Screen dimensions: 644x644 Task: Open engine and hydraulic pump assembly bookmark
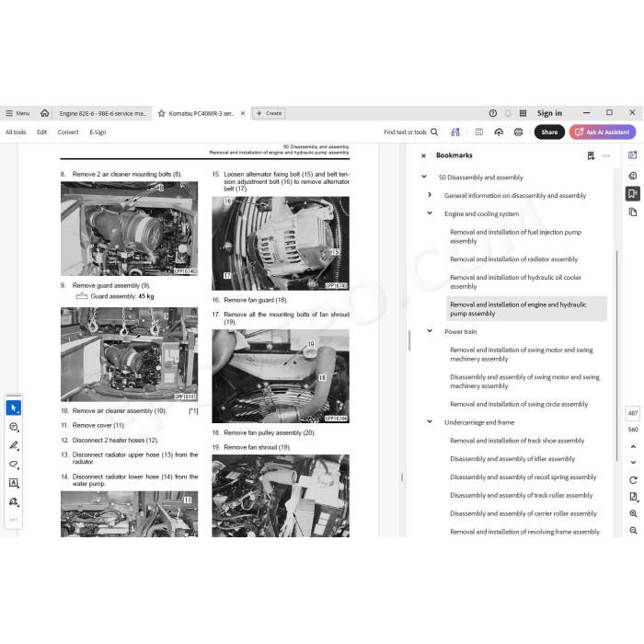(x=526, y=309)
